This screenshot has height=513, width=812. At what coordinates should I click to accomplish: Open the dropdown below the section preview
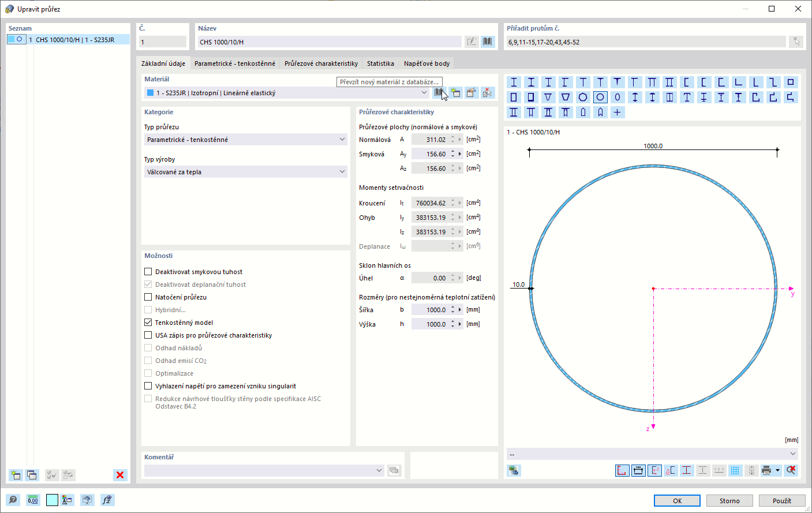tap(793, 454)
